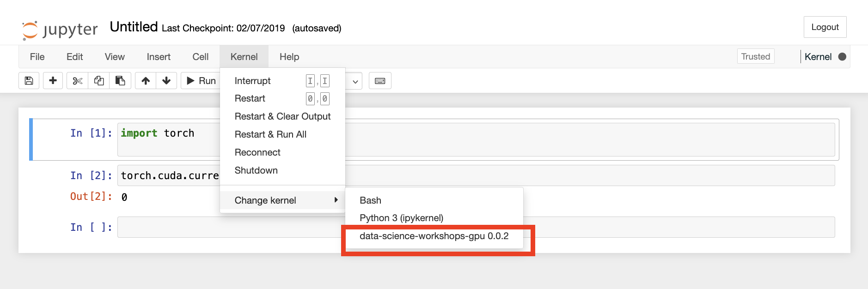Select the In [2]: prompt area
This screenshot has width=868, height=289.
[92, 175]
